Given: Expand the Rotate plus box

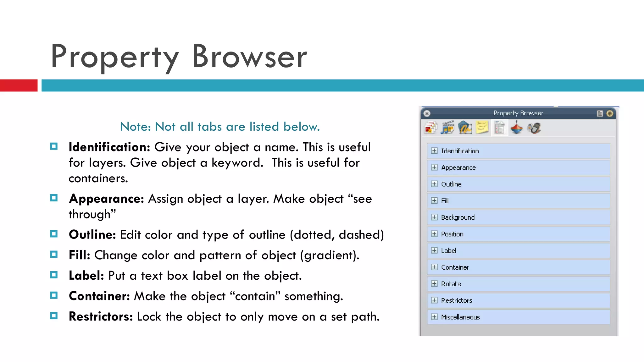Looking at the screenshot, I should tap(434, 284).
